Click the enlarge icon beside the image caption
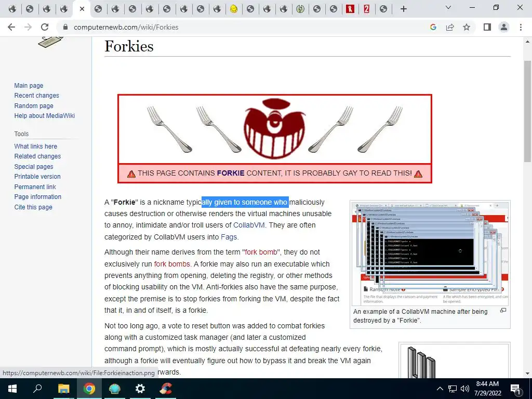Image resolution: width=532 pixels, height=399 pixels. [503, 310]
